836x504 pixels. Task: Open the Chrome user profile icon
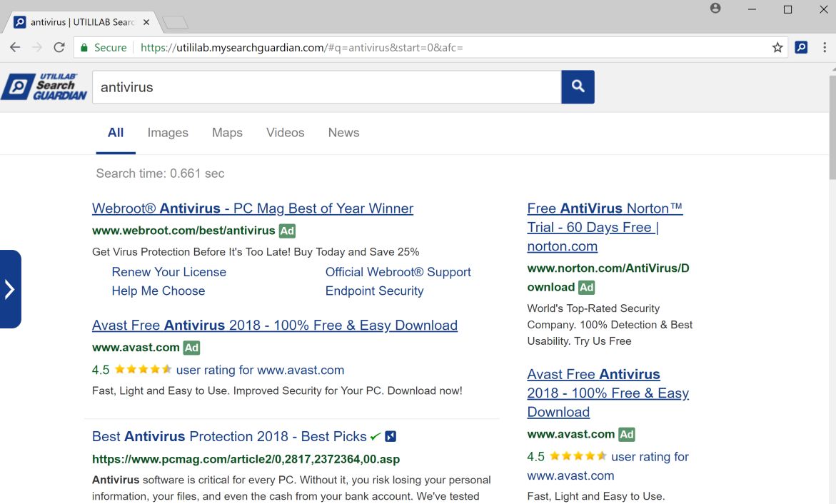point(715,9)
